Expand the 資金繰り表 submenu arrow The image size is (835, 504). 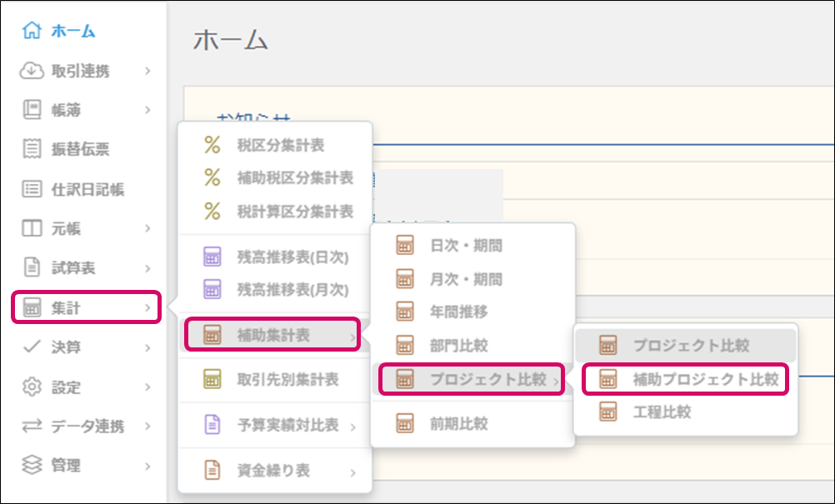coord(352,472)
